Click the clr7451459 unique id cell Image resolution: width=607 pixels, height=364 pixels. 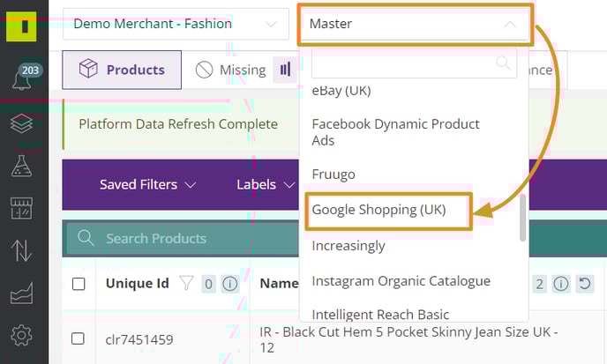point(139,339)
